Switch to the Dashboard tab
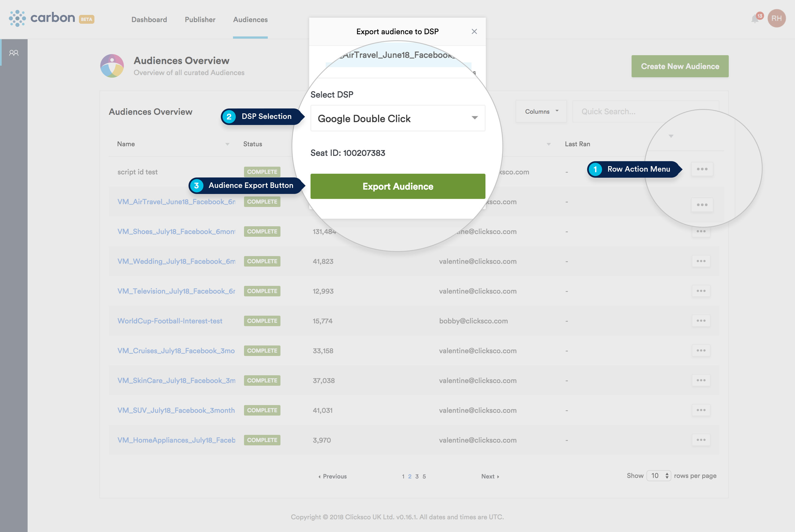 [x=149, y=20]
